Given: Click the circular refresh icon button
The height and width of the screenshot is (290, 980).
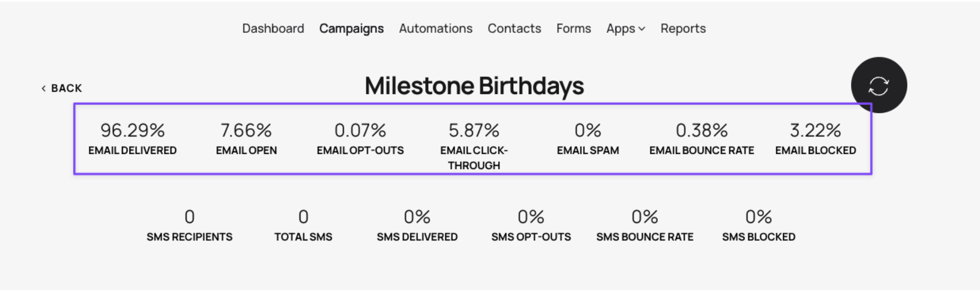Looking at the screenshot, I should point(879,85).
